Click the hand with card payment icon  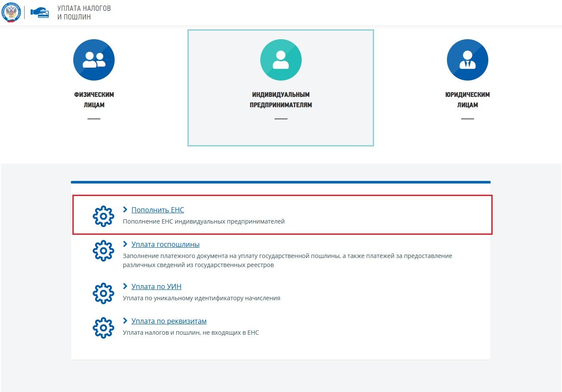click(40, 12)
